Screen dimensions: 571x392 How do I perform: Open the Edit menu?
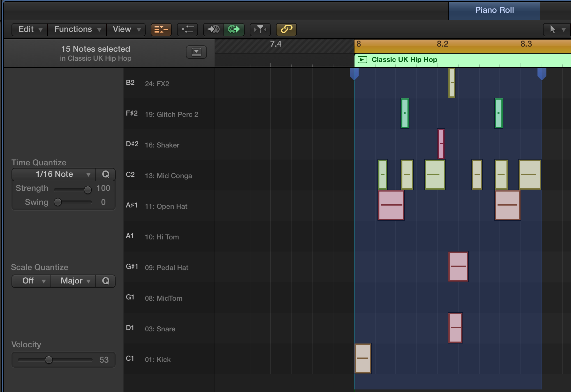(x=30, y=29)
